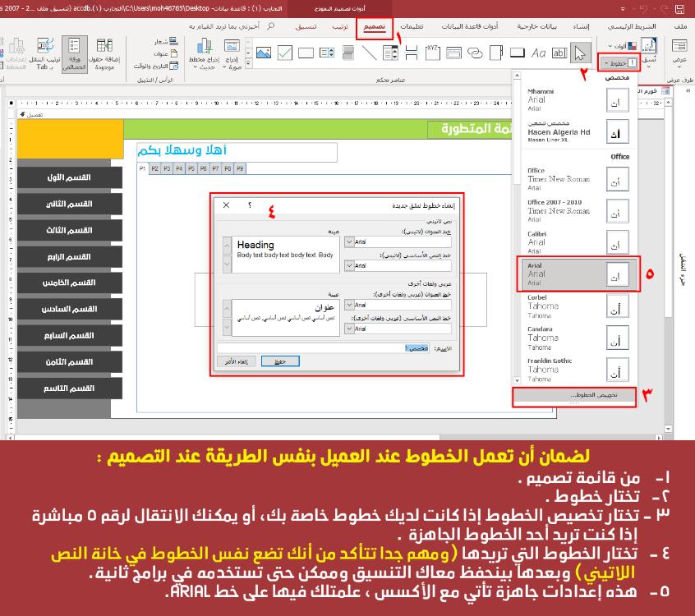Click the dialog help question mark
695x616 pixels.
click(250, 205)
